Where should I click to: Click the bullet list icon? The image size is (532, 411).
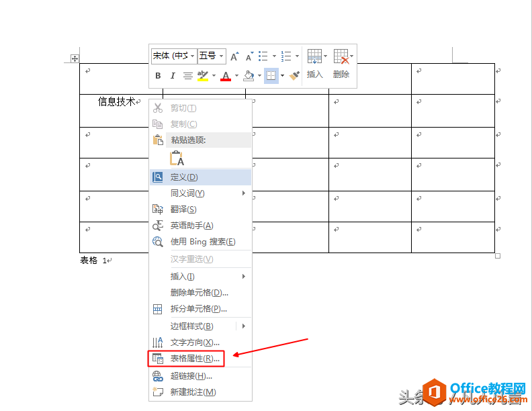click(x=263, y=56)
